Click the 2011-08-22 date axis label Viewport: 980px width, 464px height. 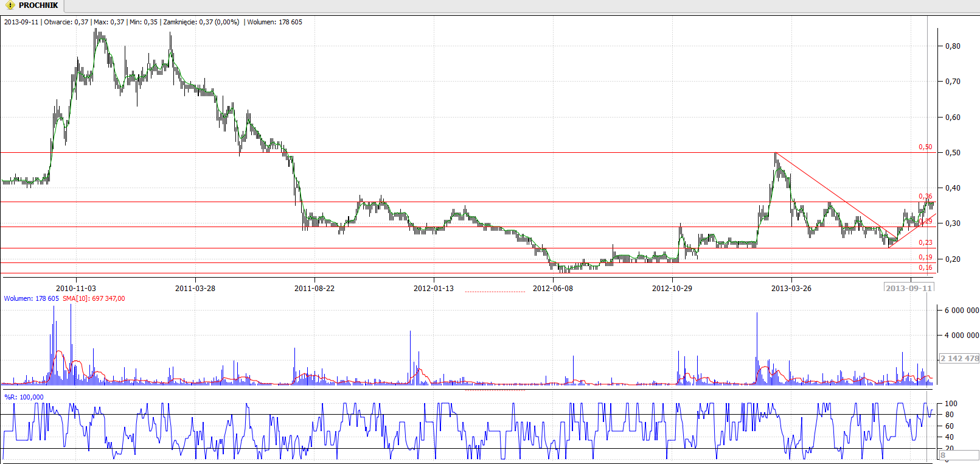(315, 288)
